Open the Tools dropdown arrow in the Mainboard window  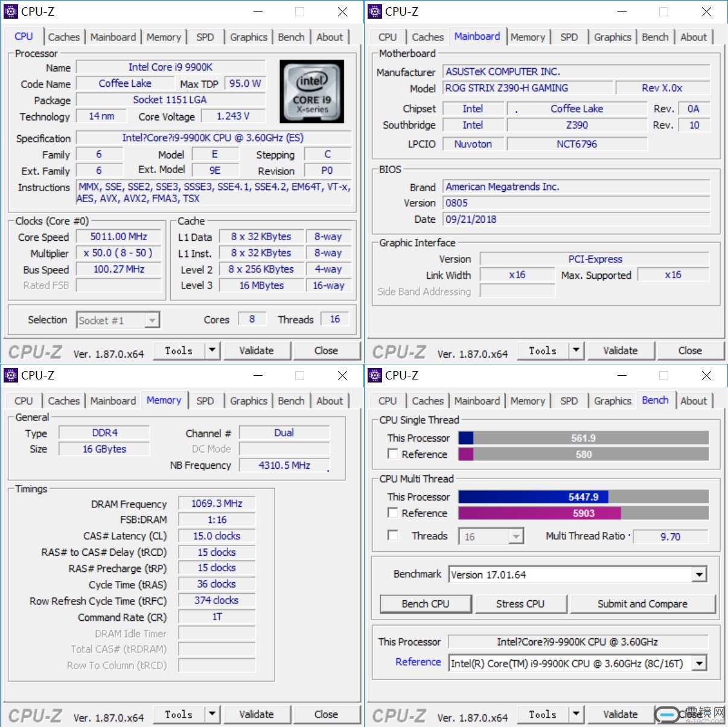[x=576, y=351]
